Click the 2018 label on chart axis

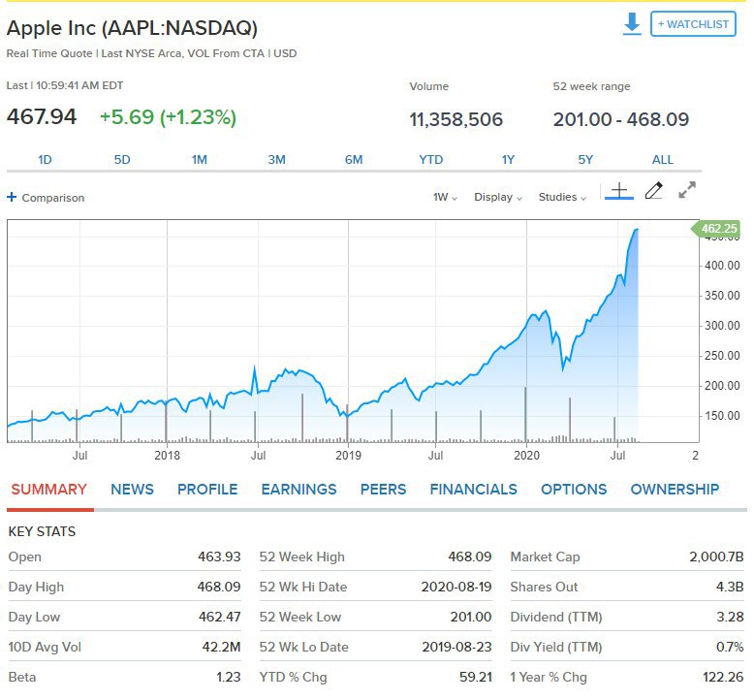pos(167,455)
